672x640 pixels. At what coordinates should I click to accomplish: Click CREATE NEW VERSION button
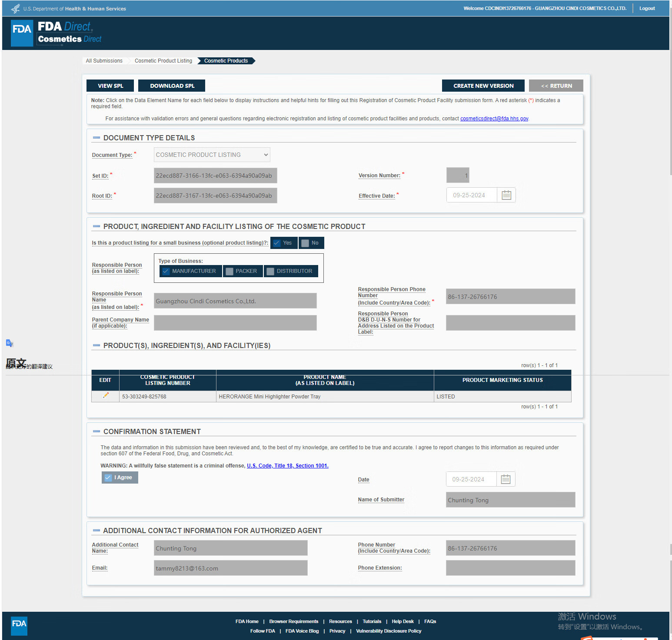tap(483, 86)
